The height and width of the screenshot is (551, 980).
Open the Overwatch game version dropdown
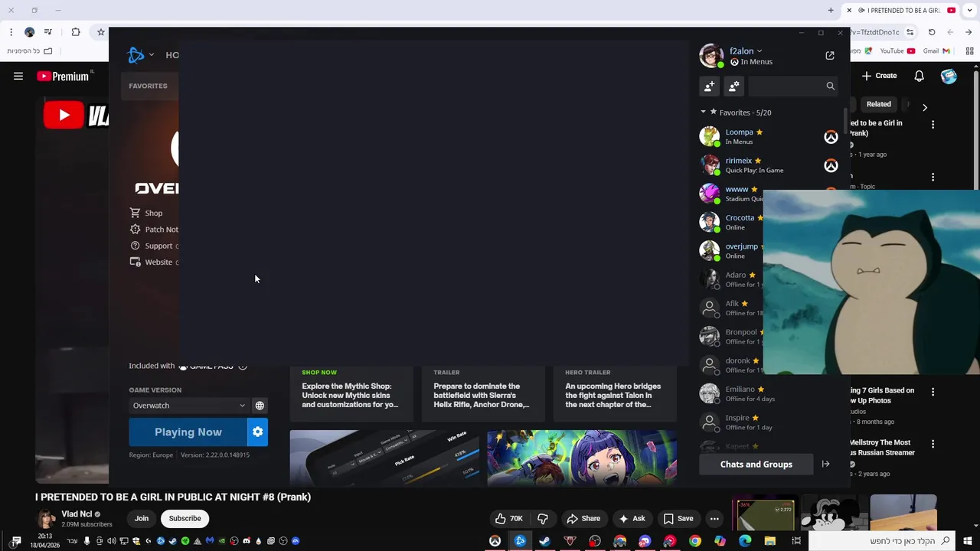[x=188, y=406]
